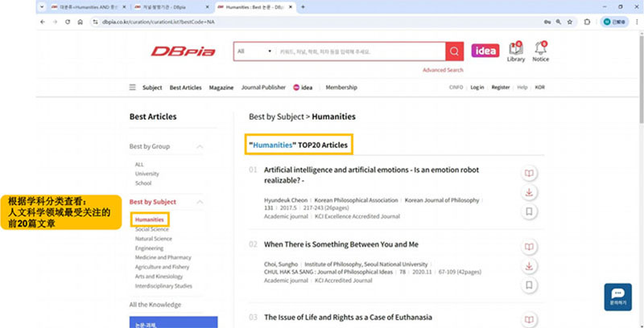This screenshot has height=328, width=644.
Task: Click the browser address bar
Action: tap(316, 23)
